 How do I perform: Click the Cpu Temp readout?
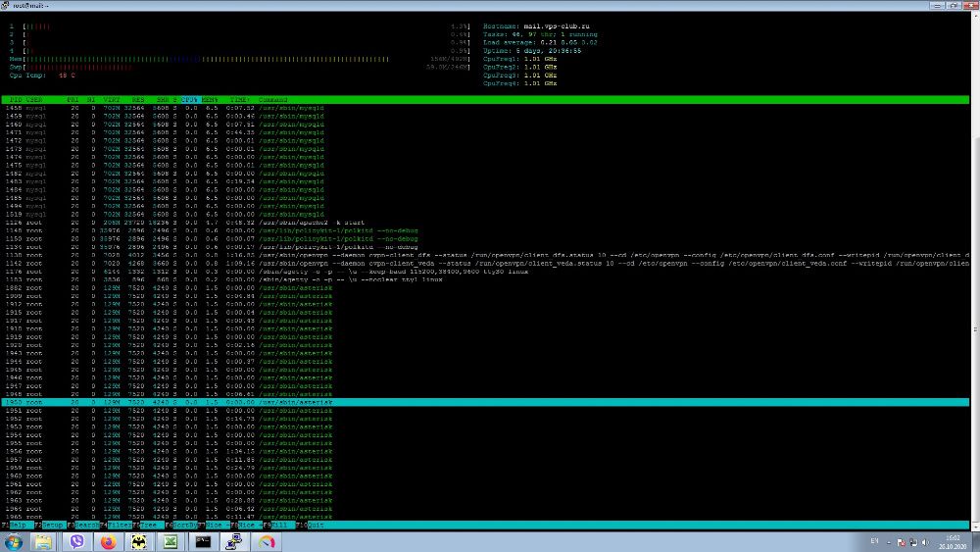(x=42, y=75)
